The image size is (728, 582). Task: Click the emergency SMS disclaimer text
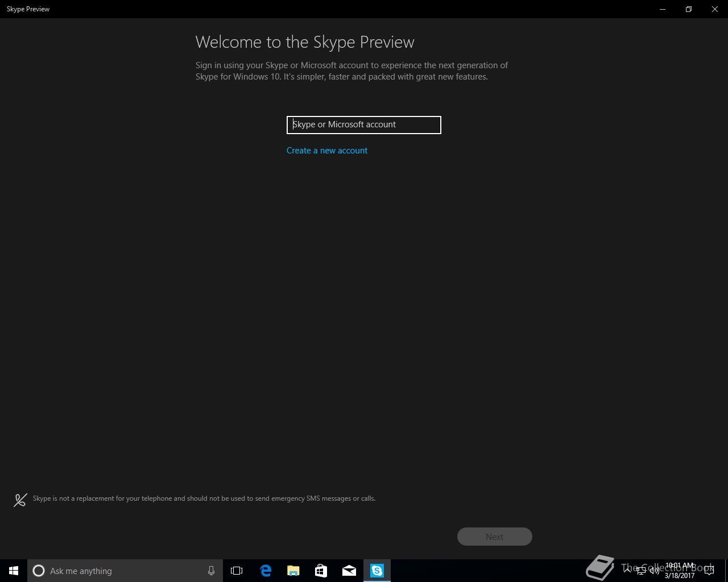click(204, 498)
